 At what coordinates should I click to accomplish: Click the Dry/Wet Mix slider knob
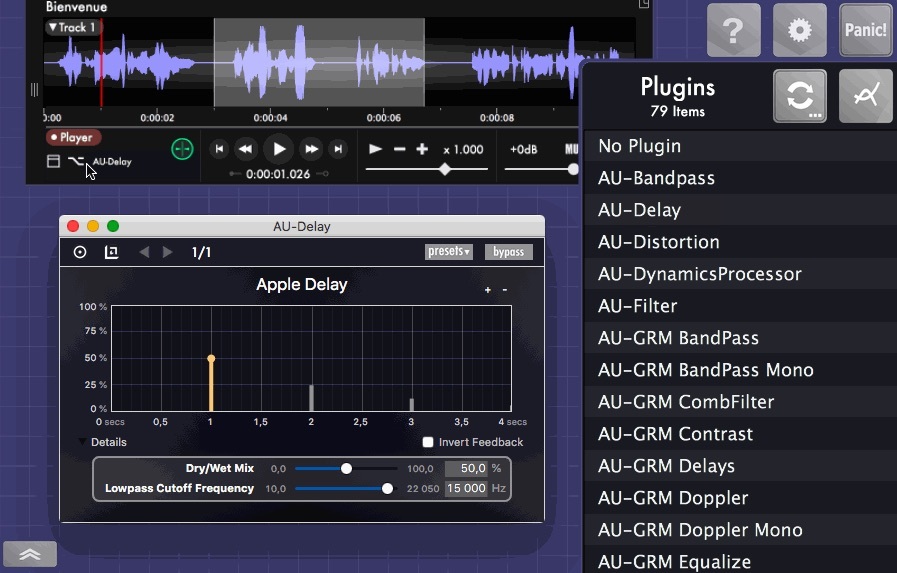pyautogui.click(x=346, y=468)
